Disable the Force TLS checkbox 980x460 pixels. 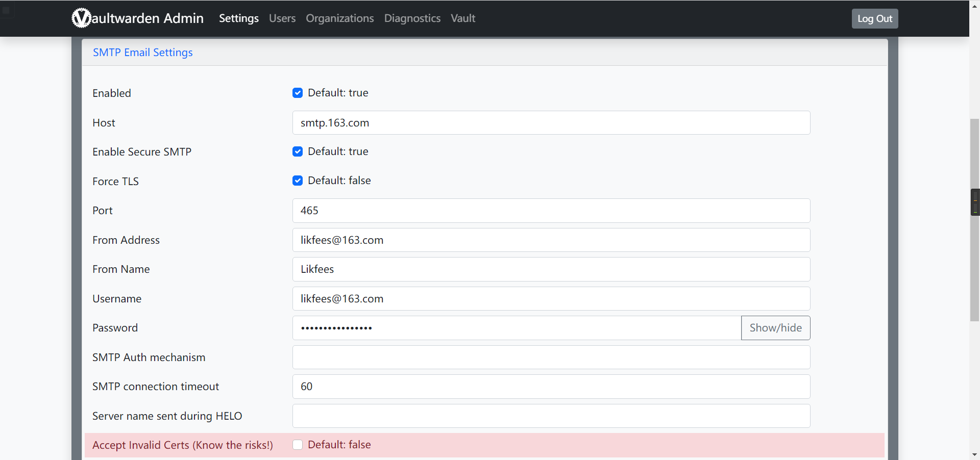click(298, 181)
